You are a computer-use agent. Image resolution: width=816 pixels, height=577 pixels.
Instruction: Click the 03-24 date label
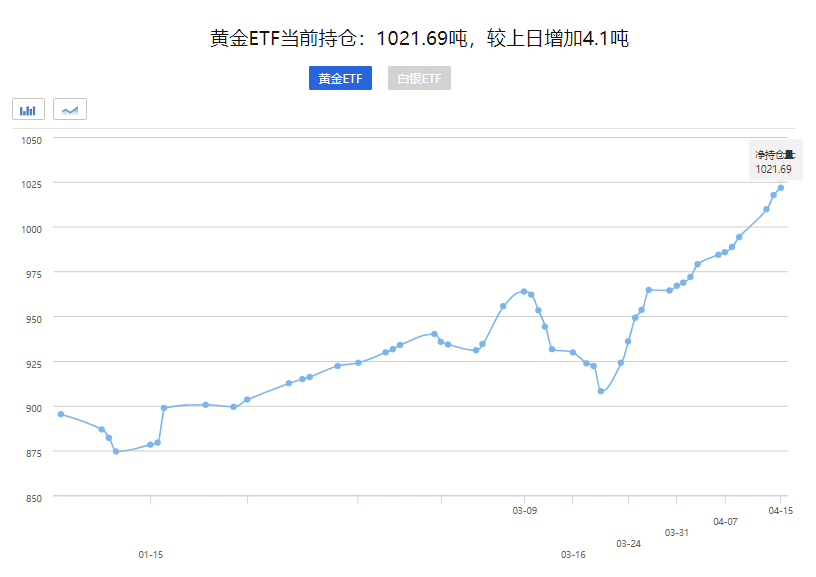pos(628,543)
